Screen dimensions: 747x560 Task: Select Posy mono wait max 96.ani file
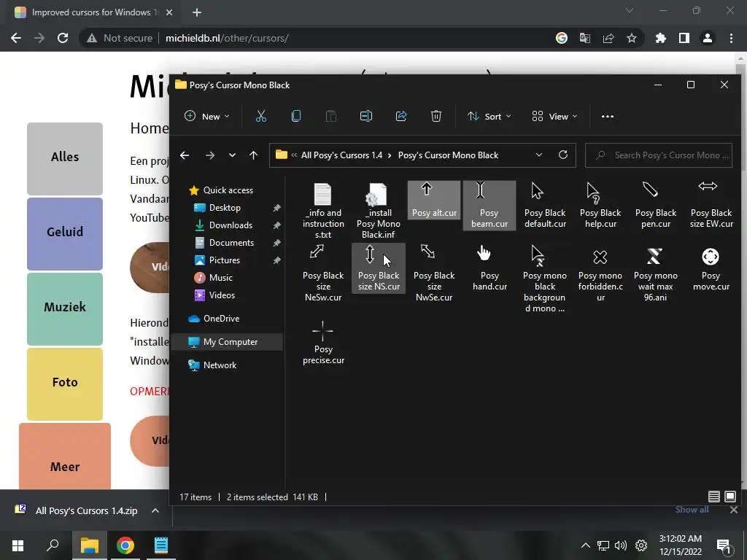coord(656,273)
